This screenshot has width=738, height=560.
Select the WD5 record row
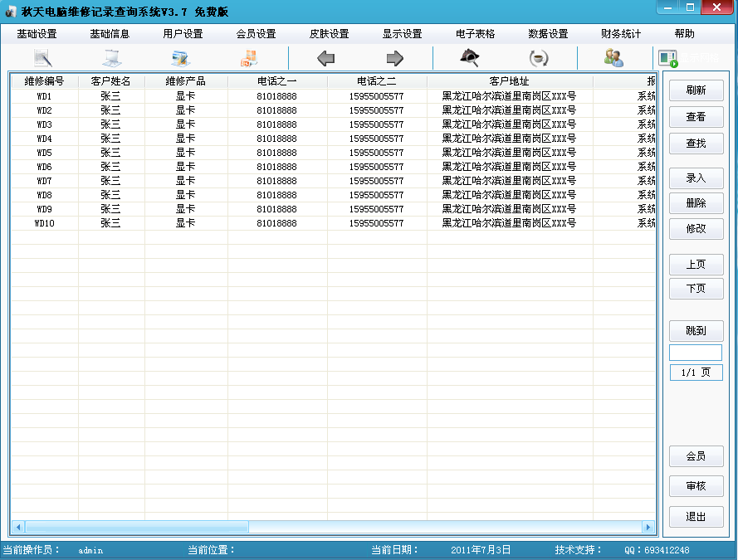(x=333, y=153)
